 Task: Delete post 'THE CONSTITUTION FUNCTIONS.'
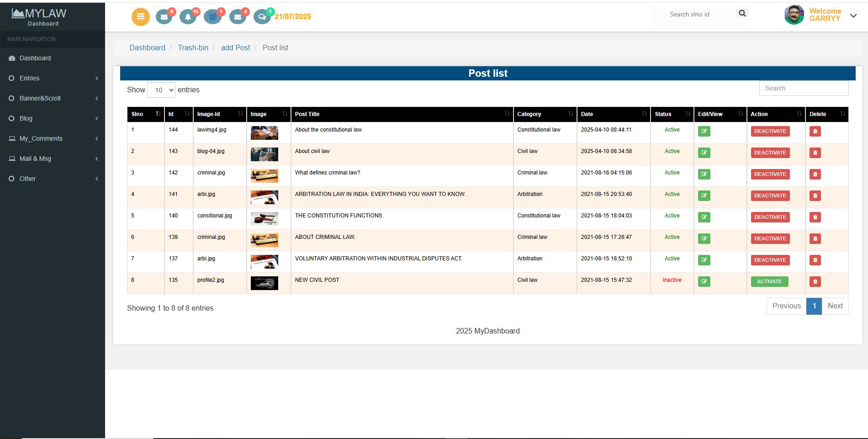click(815, 217)
